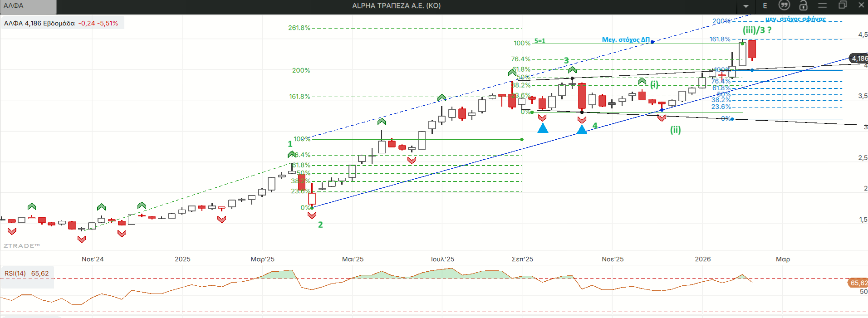Open the dropdown arrow in the title bar
This screenshot has height=318, width=868.
click(745, 6)
